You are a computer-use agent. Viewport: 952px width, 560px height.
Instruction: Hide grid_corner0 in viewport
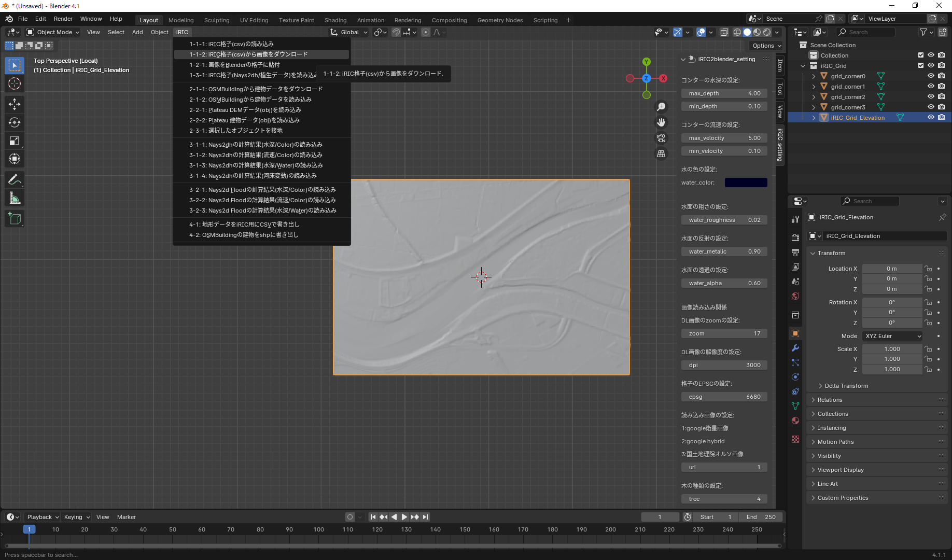click(931, 76)
